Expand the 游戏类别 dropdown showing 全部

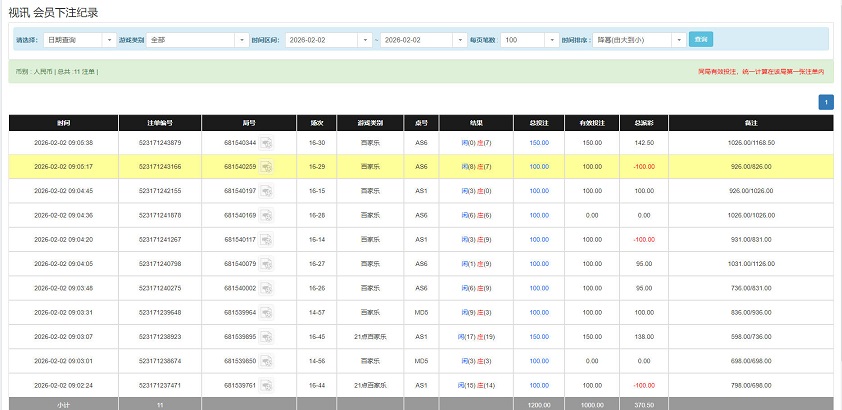click(197, 40)
